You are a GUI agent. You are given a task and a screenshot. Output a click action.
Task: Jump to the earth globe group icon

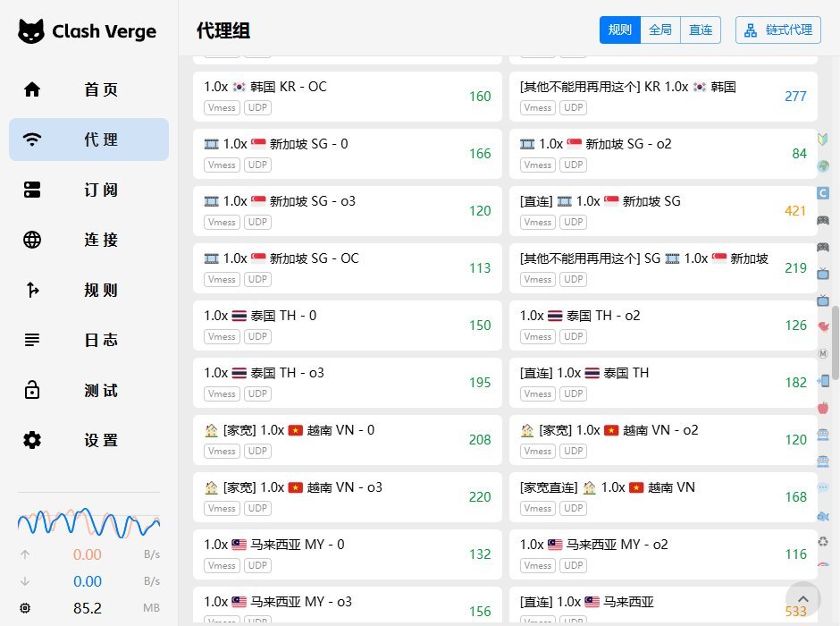[x=823, y=166]
